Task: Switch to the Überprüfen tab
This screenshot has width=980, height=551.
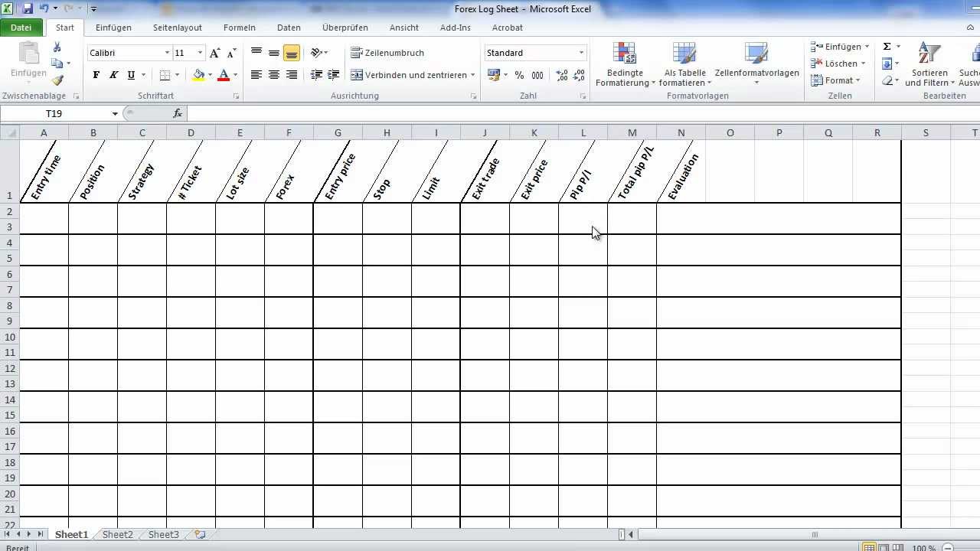Action: (x=345, y=28)
